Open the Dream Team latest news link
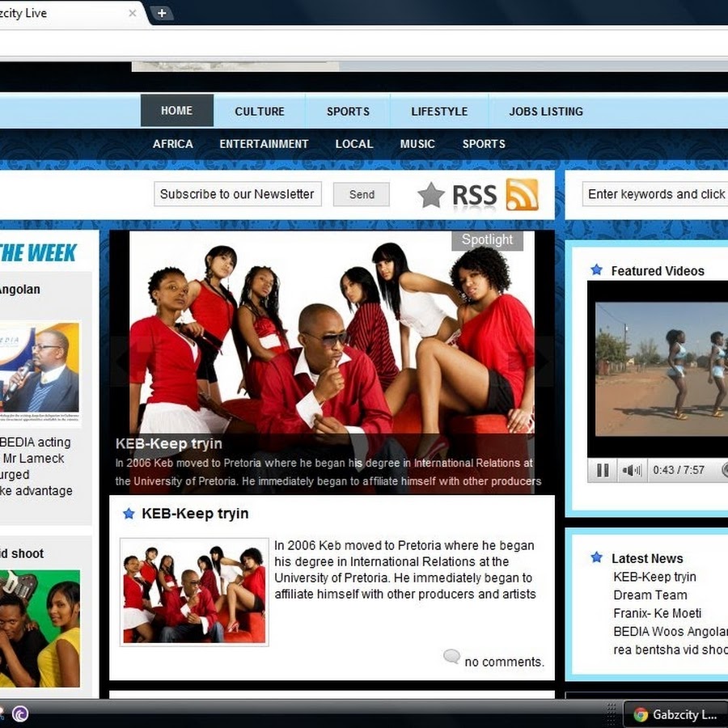728x728 pixels. (650, 595)
